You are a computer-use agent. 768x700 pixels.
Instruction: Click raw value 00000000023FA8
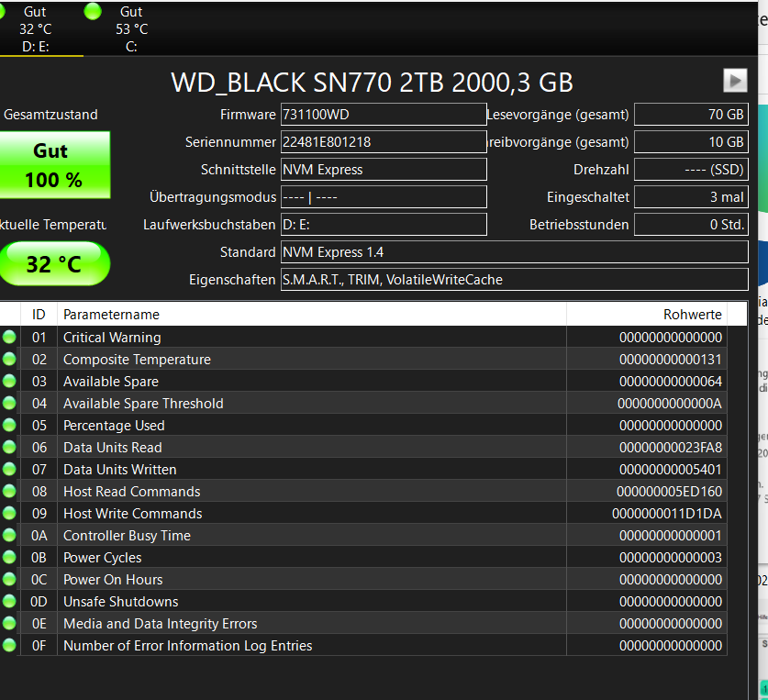coord(671,448)
